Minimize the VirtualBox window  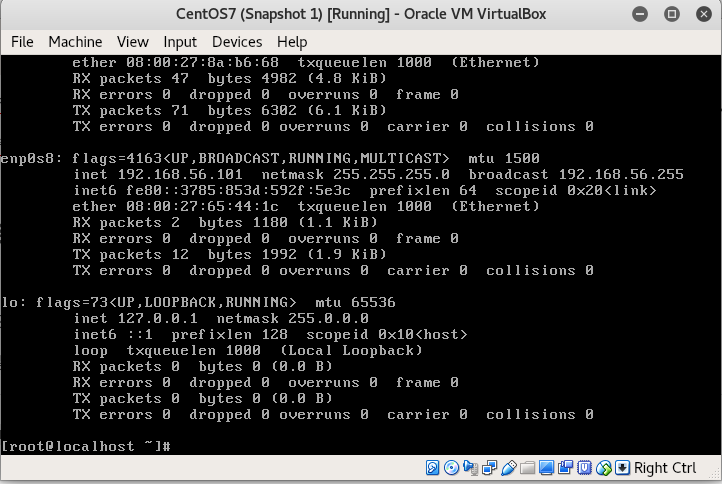click(x=640, y=14)
